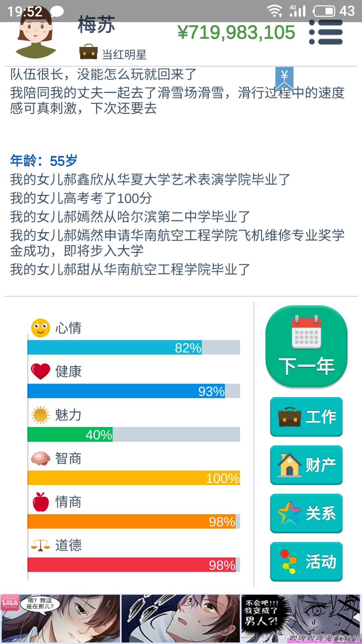Open the 活动 activities button
Screen dimensions: 362x644
click(306, 561)
